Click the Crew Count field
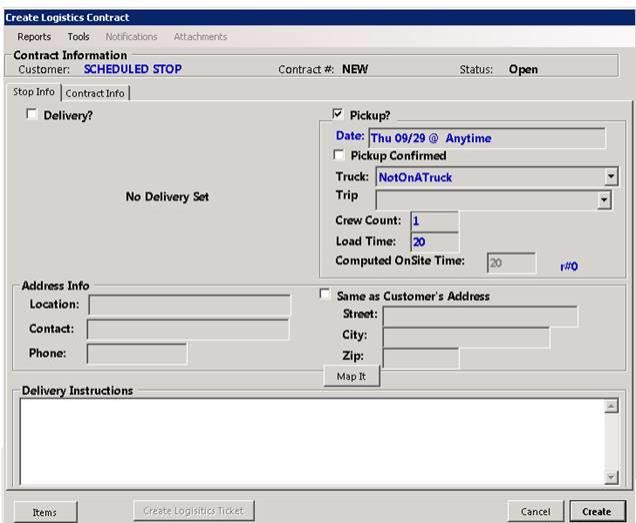 click(x=434, y=221)
